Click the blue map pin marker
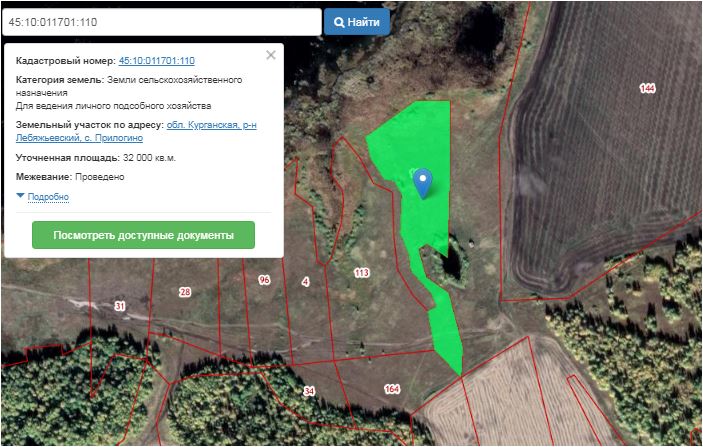Viewport: 703px width, 447px height. coord(423,182)
